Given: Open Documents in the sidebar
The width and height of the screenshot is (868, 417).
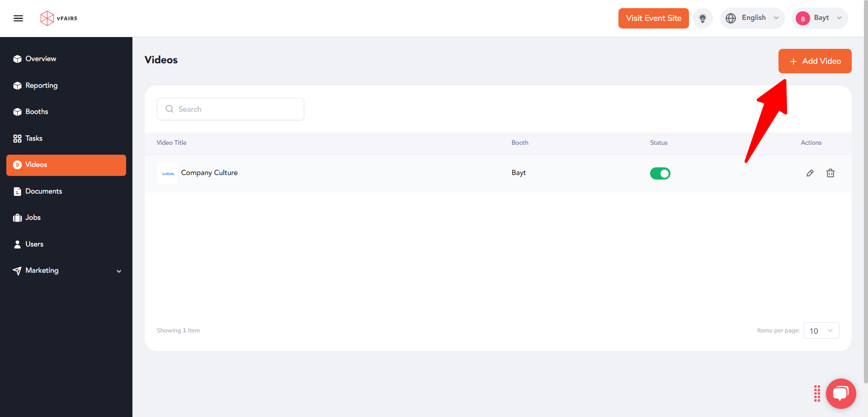Looking at the screenshot, I should point(66,191).
